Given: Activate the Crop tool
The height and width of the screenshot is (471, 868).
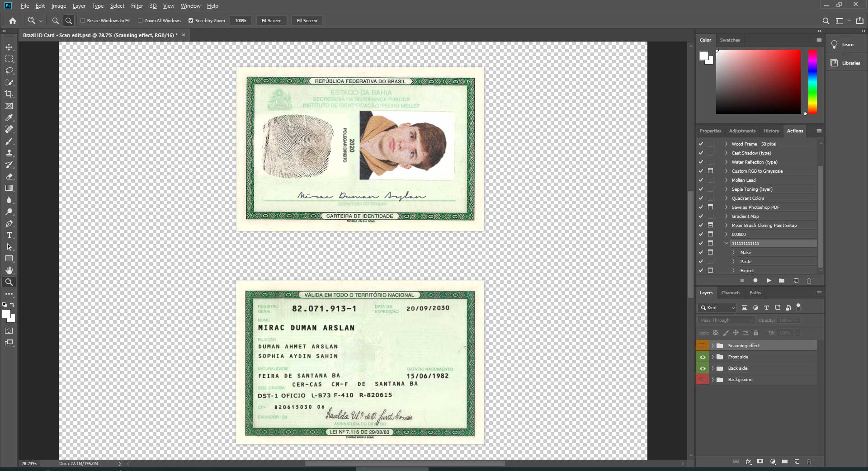Looking at the screenshot, I should point(9,94).
